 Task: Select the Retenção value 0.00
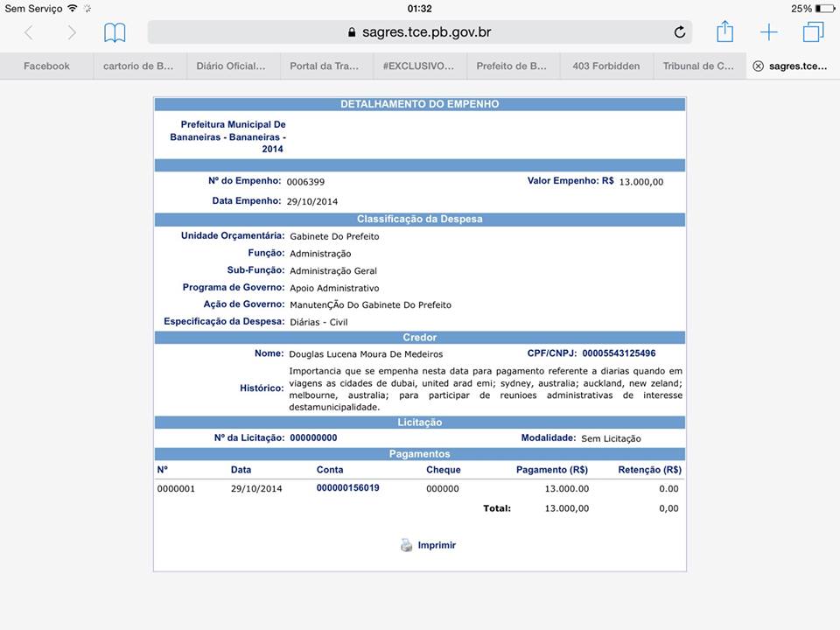coord(668,488)
